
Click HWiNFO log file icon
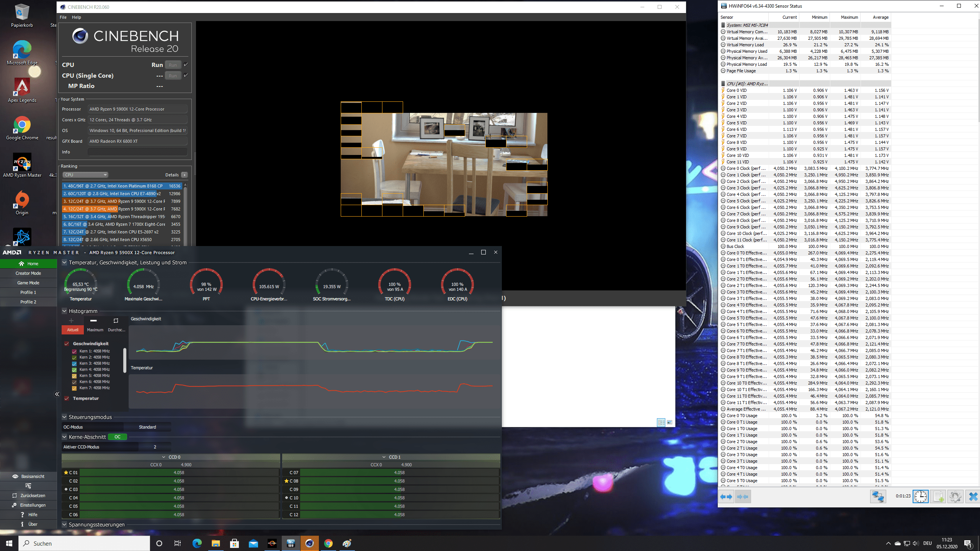938,497
